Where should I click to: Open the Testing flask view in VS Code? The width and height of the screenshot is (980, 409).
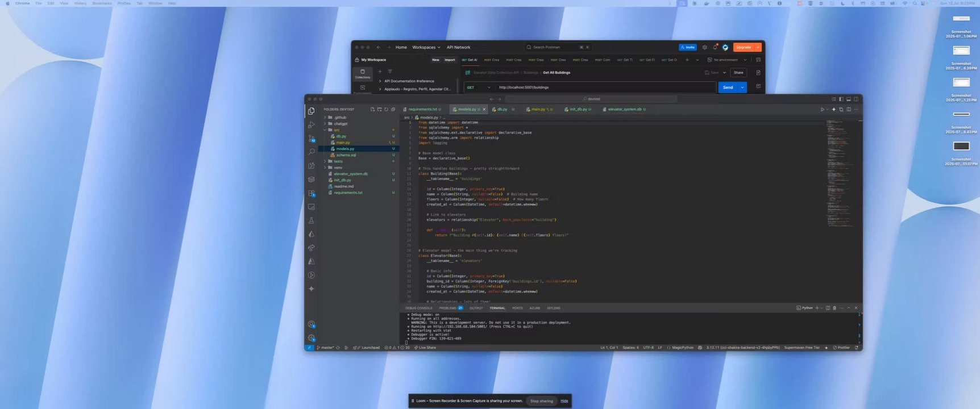[x=311, y=220]
